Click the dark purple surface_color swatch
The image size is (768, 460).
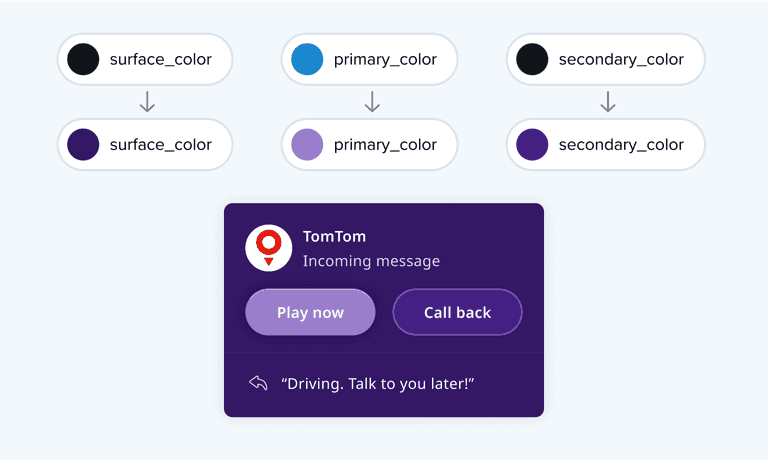(83, 145)
